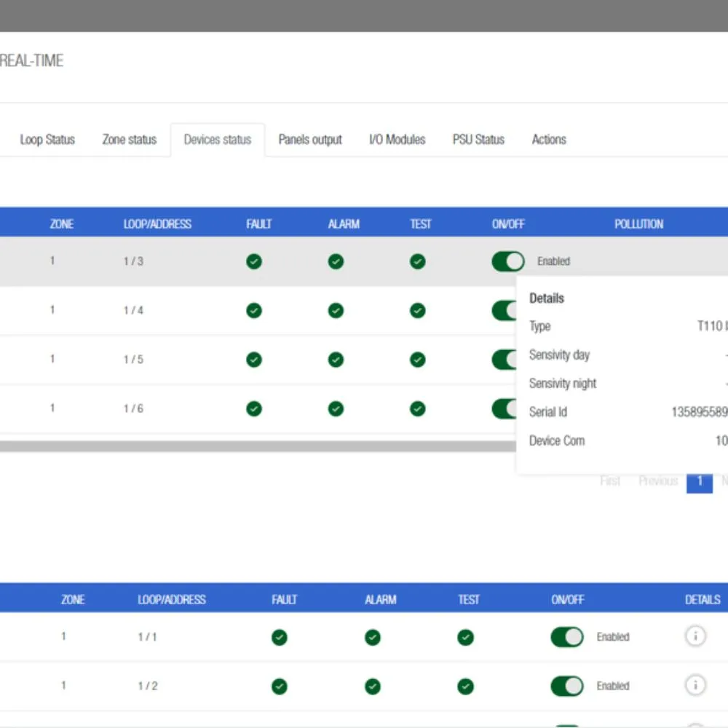Click alarm status check icon for 1/4
This screenshot has width=728, height=728.
[336, 311]
